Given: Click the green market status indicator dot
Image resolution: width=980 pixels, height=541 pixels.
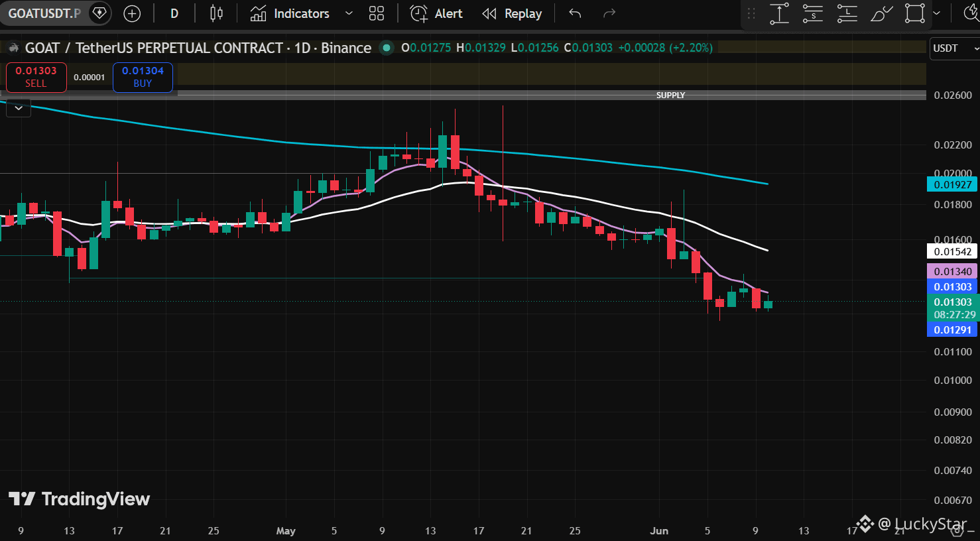Looking at the screenshot, I should (x=387, y=48).
